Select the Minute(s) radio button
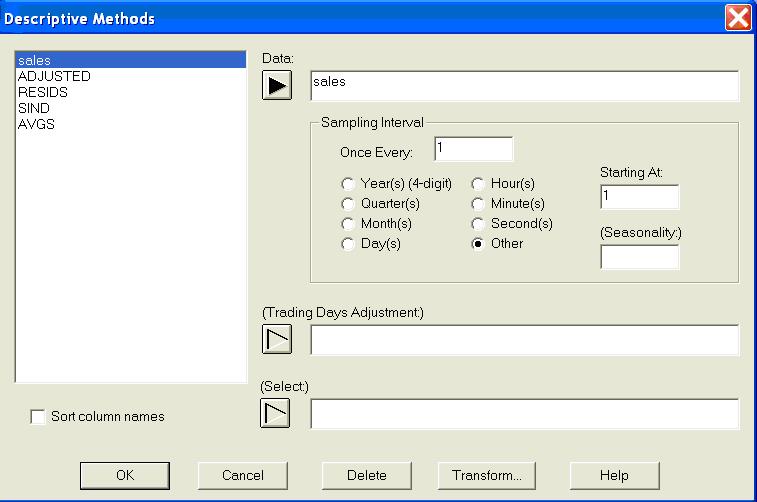 pyautogui.click(x=477, y=204)
